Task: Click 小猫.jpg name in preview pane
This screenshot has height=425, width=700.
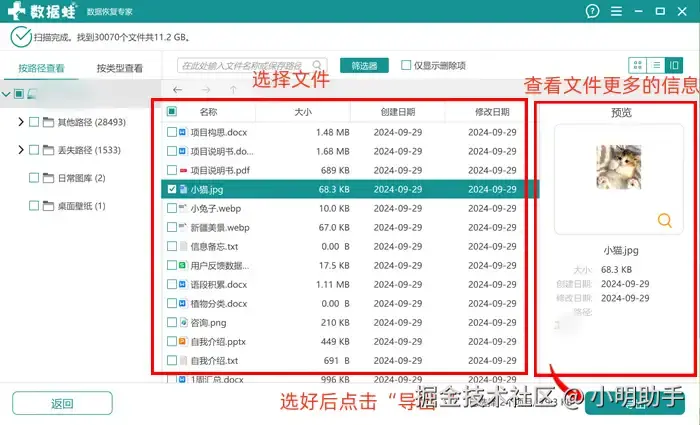Action: (621, 250)
